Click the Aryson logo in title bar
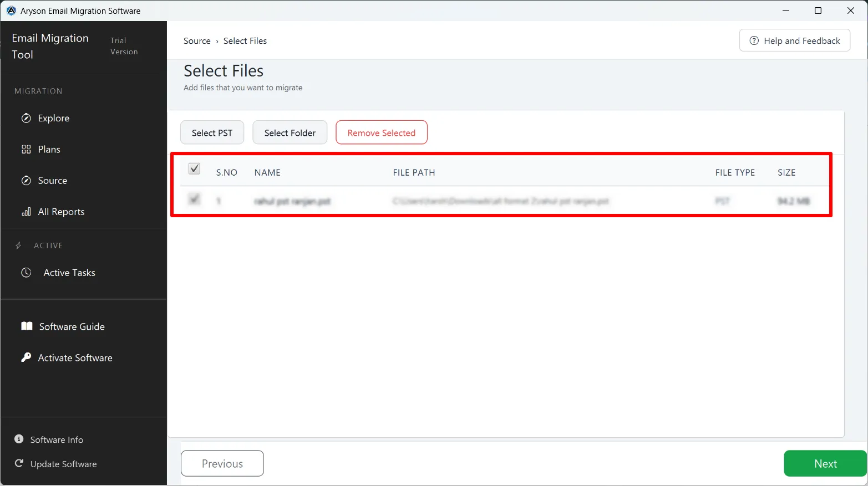Viewport: 868px width, 486px height. click(x=11, y=11)
